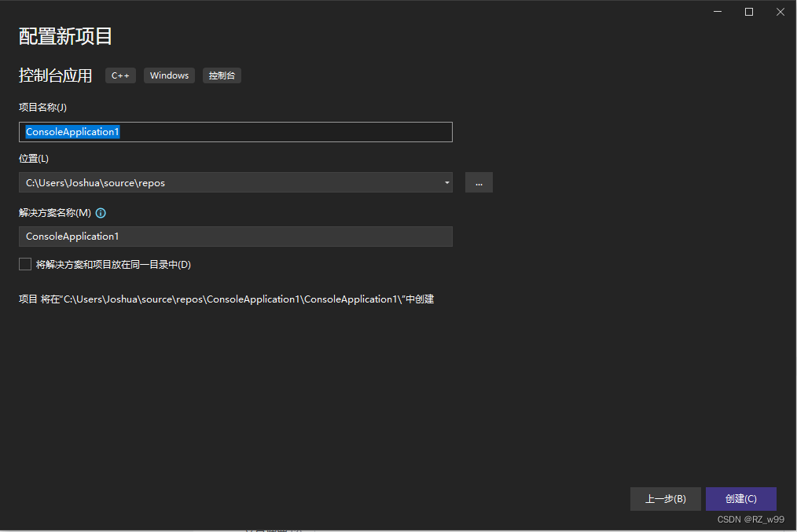Click the dropdown arrow on the 位置 combo box
This screenshot has width=797, height=532.
tap(446, 182)
